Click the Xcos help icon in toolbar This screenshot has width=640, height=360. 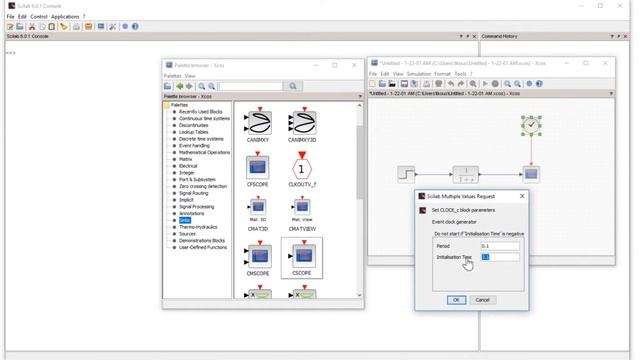tap(539, 84)
